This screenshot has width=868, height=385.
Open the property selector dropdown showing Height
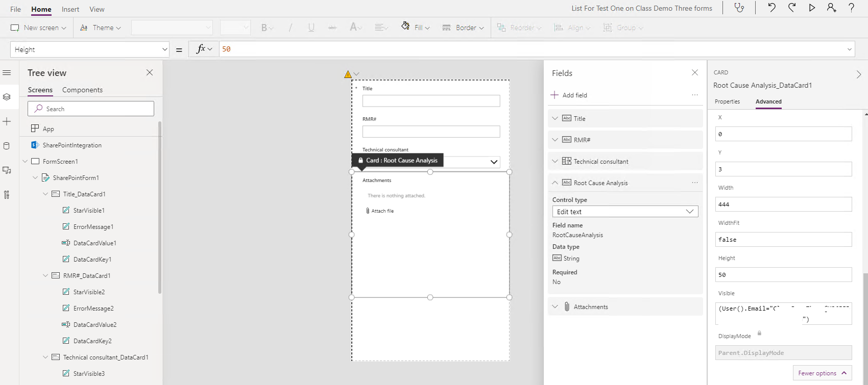pos(90,49)
